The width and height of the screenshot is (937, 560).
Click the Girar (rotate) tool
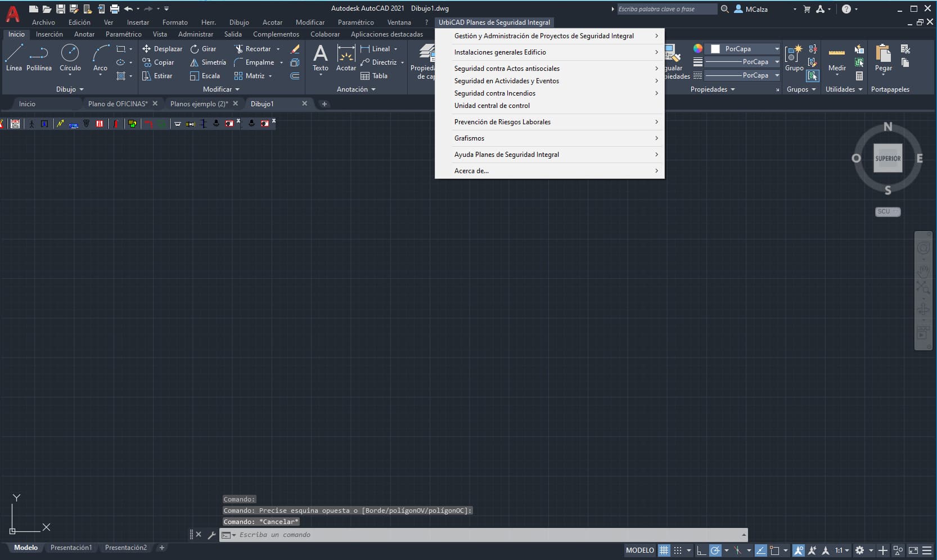click(204, 49)
